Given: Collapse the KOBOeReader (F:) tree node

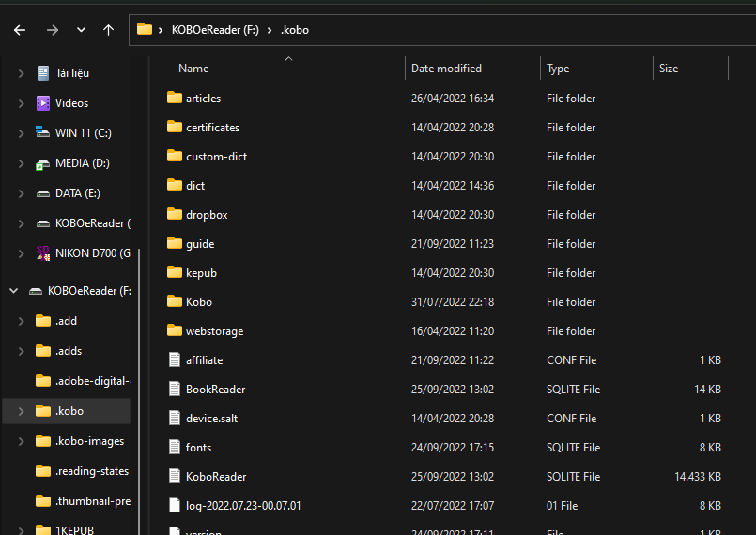Looking at the screenshot, I should [14, 291].
